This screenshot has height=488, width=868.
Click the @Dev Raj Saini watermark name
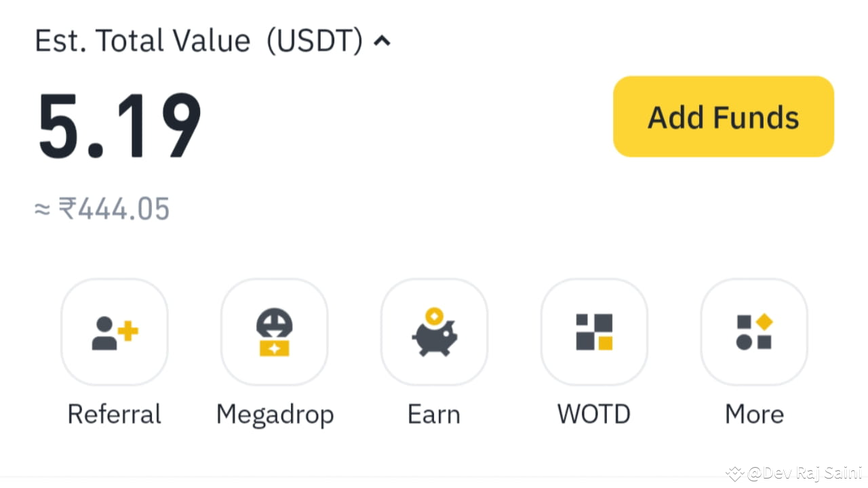804,473
